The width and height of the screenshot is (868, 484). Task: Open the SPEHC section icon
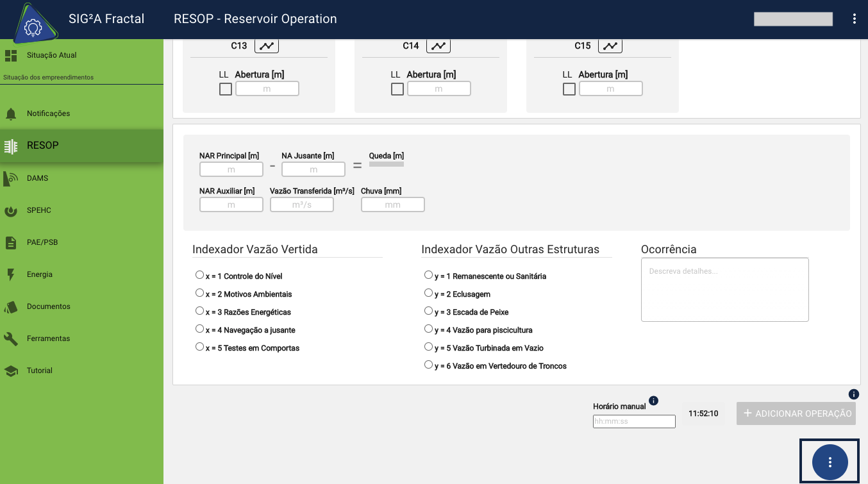pos(10,210)
